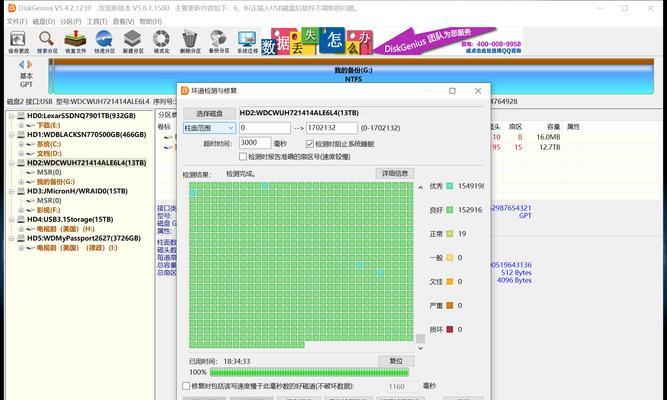The image size is (667, 400).
Task: Click the grid scrollbar up arrow
Action: tap(420, 187)
